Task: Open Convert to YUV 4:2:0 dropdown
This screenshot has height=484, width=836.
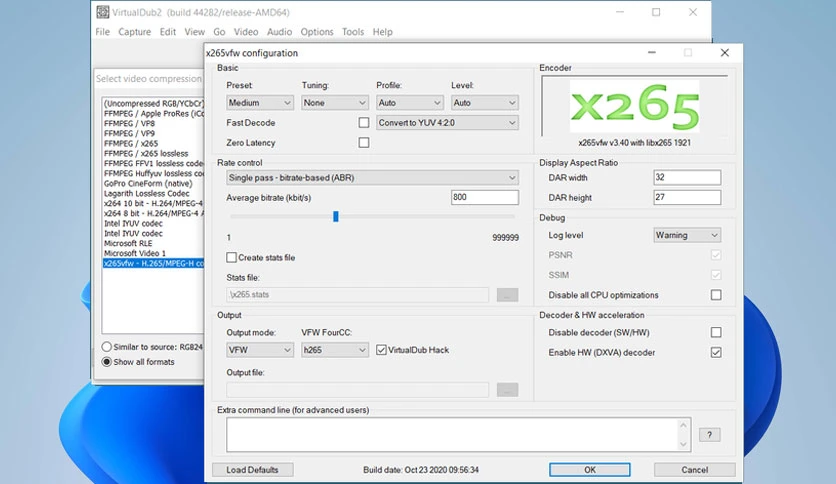Action: (447, 123)
